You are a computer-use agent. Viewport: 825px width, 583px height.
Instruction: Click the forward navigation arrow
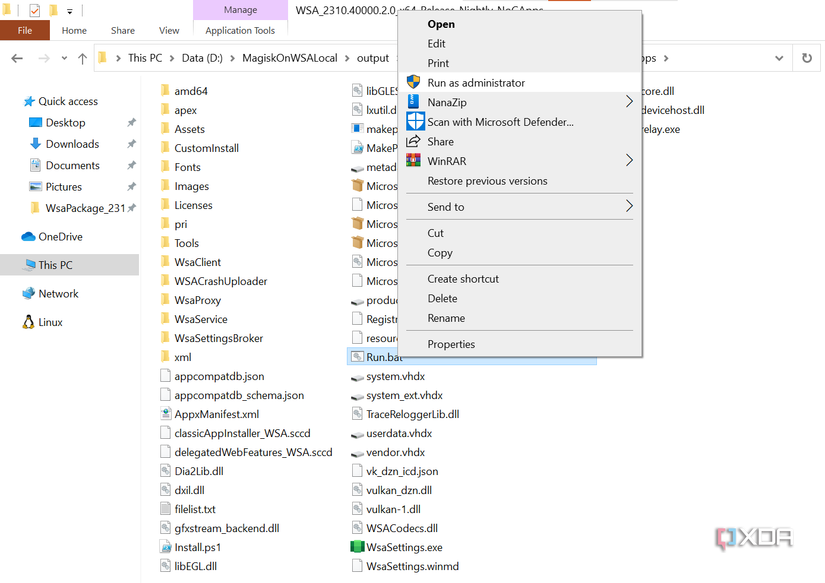point(44,58)
